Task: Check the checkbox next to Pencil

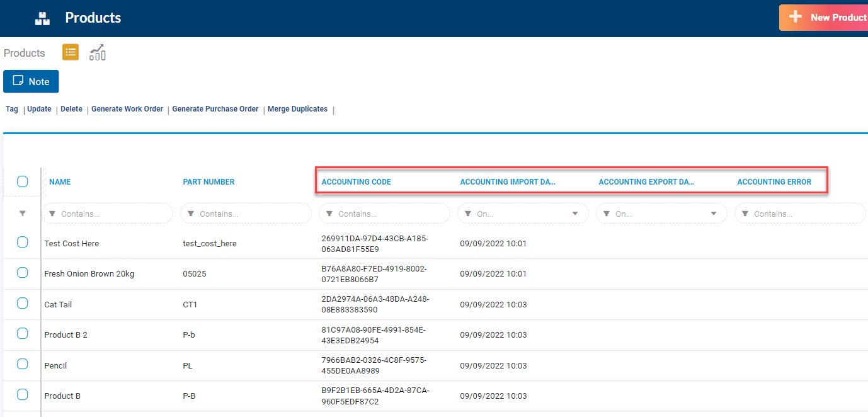Action: click(22, 363)
